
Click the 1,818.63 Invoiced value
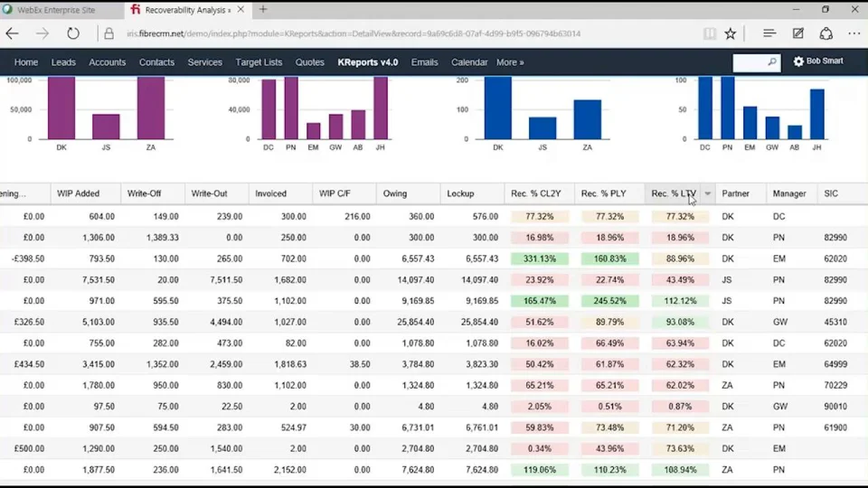[289, 364]
